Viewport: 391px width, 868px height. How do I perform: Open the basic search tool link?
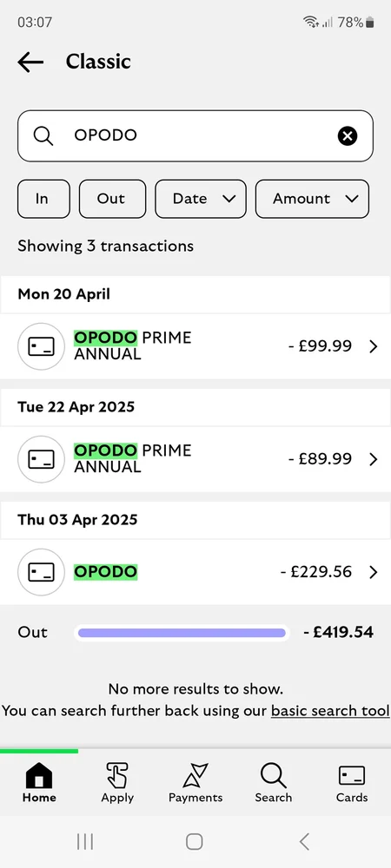[330, 711]
